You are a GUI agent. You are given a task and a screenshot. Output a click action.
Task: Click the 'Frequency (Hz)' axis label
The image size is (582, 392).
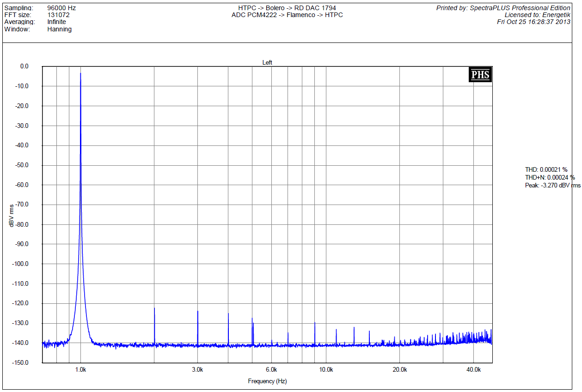click(267, 381)
